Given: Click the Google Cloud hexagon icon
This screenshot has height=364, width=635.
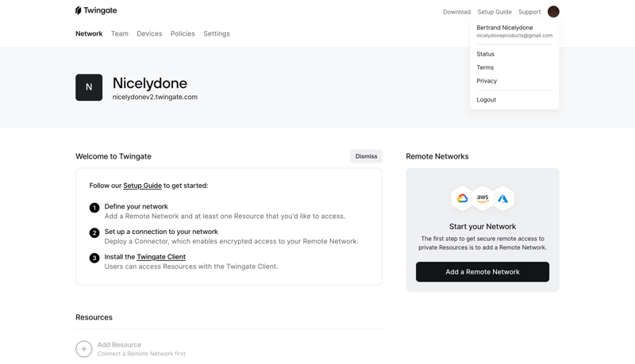Looking at the screenshot, I should coord(463,198).
